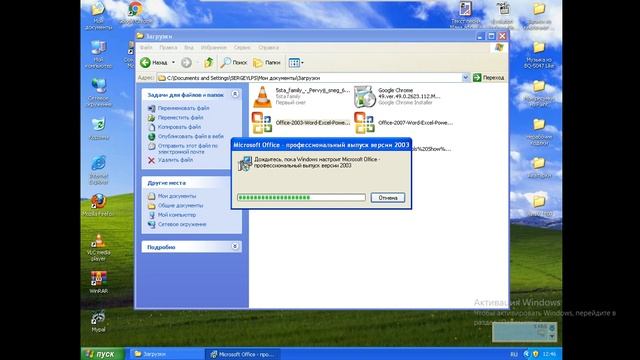Click the Go (Переход) button

(x=489, y=78)
